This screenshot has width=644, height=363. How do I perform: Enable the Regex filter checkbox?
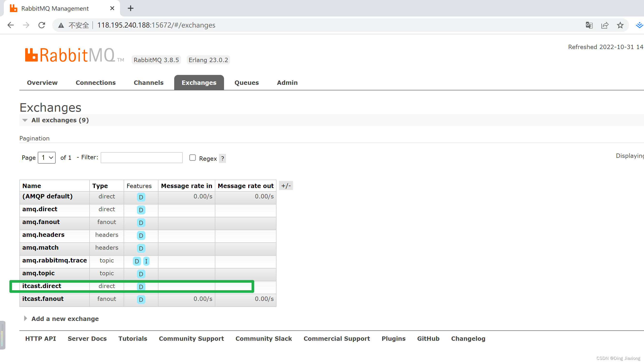point(193,158)
